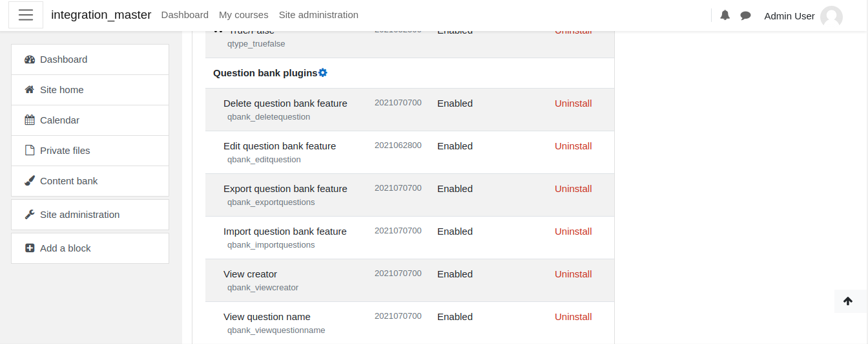The height and width of the screenshot is (344, 868).
Task: Click the Calendar icon in sidebar
Action: click(x=30, y=120)
